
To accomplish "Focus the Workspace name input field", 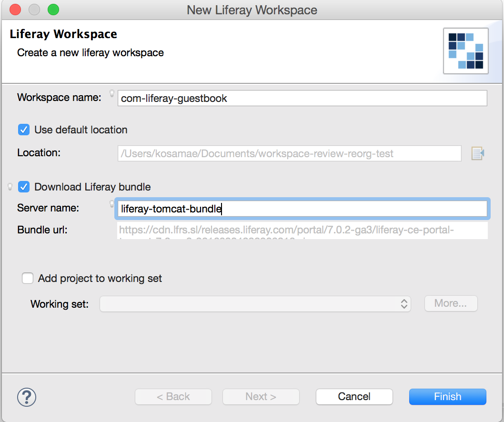I will [x=302, y=98].
